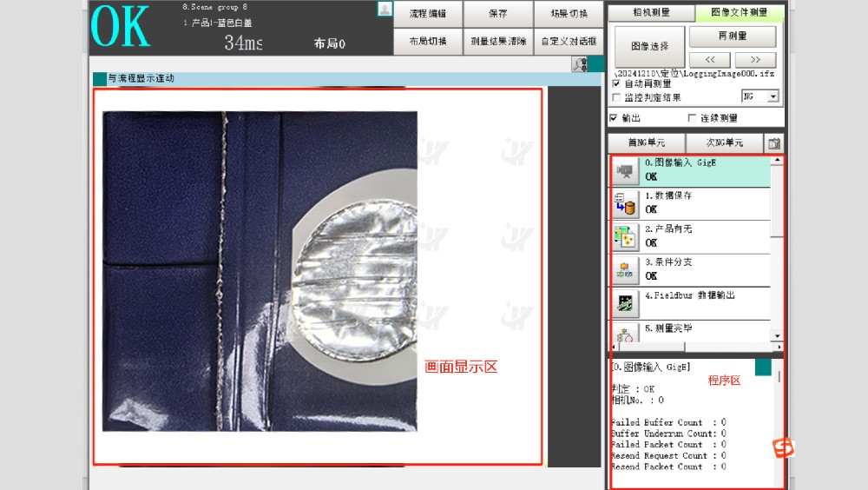Click the 图像输入 GigE camera unit icon
This screenshot has width=868, height=490.
[x=625, y=171]
